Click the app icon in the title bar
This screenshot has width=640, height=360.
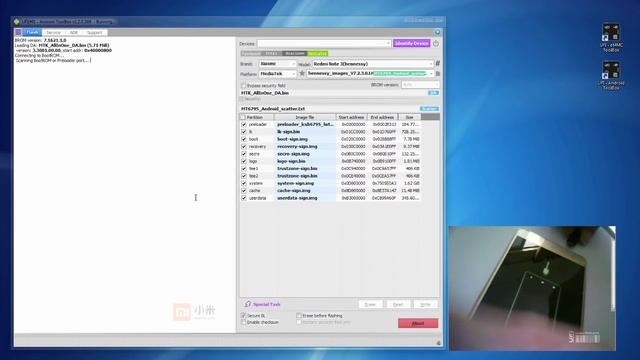tap(17, 21)
